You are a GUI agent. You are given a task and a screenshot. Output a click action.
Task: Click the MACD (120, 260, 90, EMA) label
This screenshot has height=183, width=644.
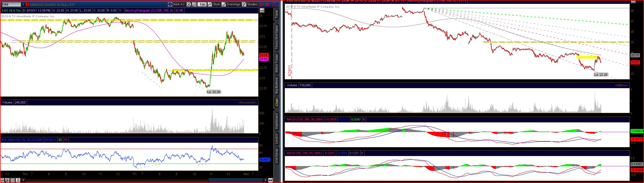(305, 119)
